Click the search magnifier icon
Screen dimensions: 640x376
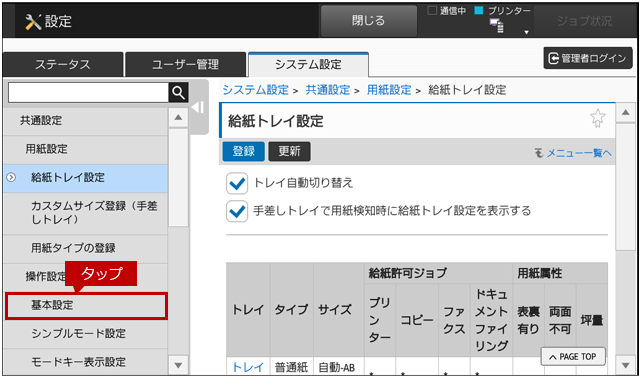178,93
